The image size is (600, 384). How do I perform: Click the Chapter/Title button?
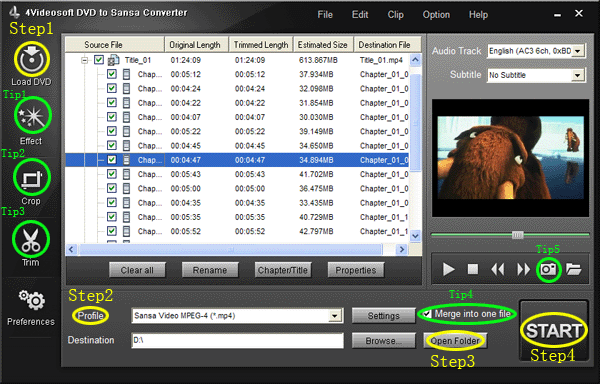point(283,270)
